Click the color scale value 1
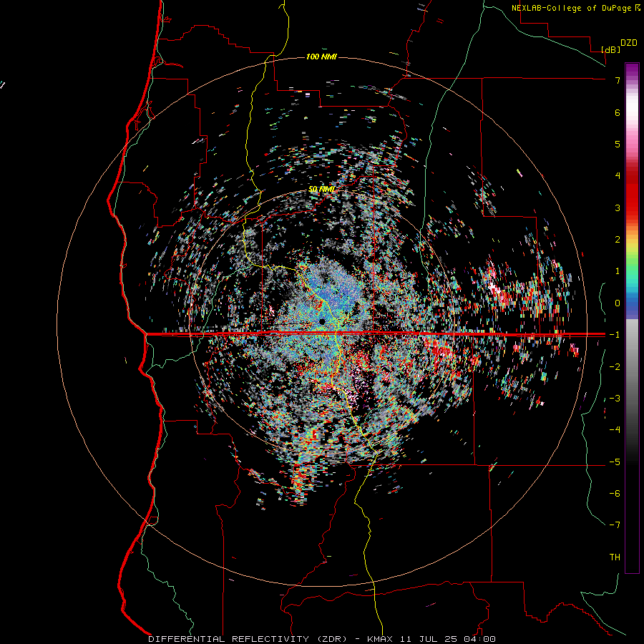 point(618,270)
